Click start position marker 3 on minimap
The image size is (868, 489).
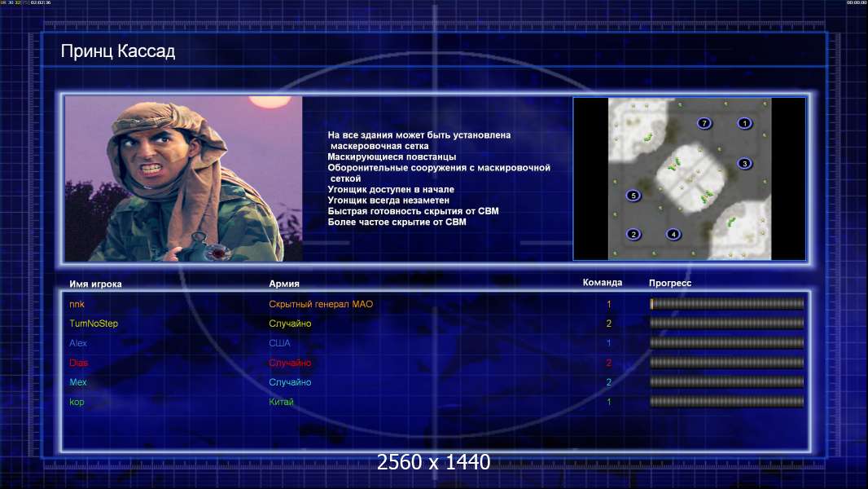click(x=744, y=163)
